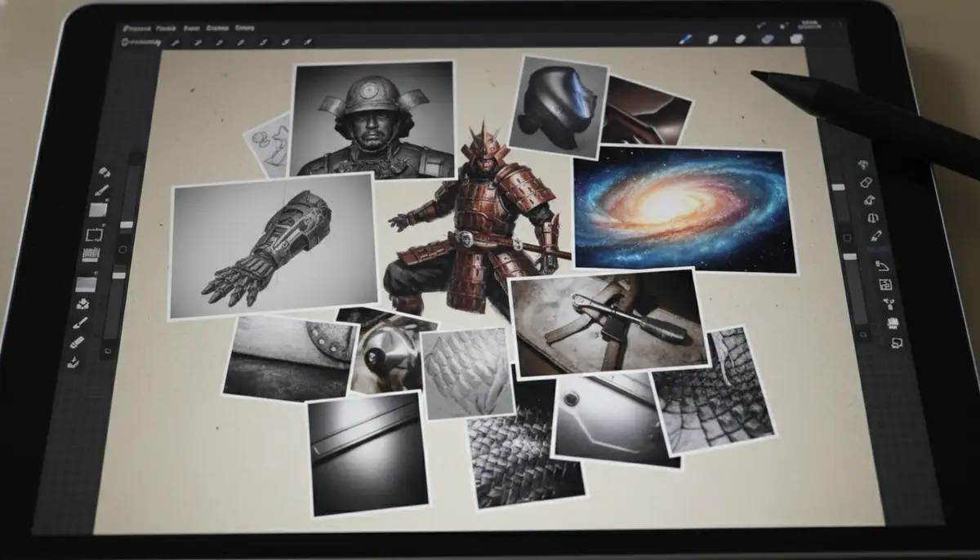Screen dimensions: 980x560
Task: Select the Smudge tool next to the brush
Action: 715,39
